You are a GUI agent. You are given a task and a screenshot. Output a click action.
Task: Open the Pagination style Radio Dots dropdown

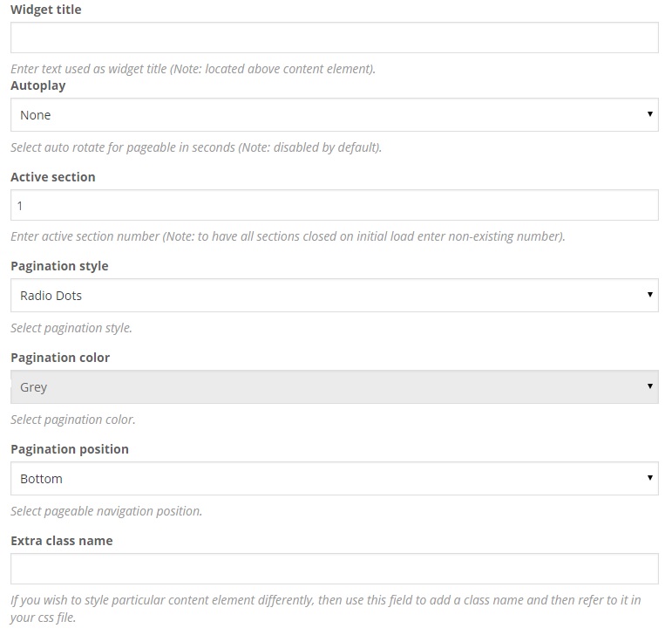click(x=334, y=296)
